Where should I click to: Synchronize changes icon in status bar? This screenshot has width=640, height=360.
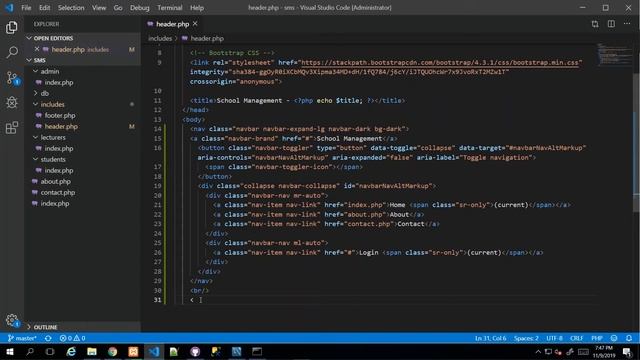[x=48, y=338]
